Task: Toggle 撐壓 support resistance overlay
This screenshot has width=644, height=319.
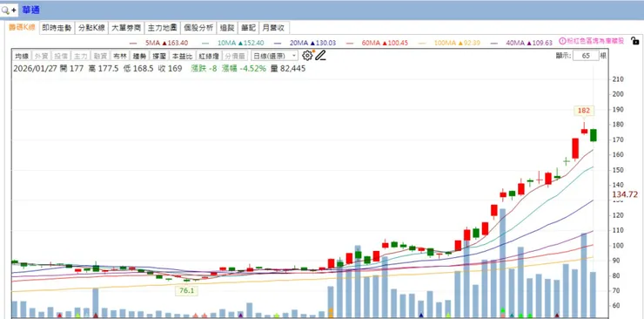Action: 158,56
